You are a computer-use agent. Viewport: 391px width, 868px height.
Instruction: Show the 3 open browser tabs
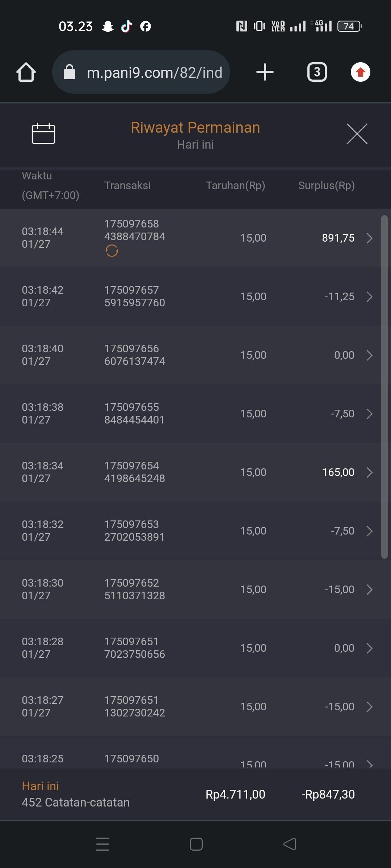point(317,72)
